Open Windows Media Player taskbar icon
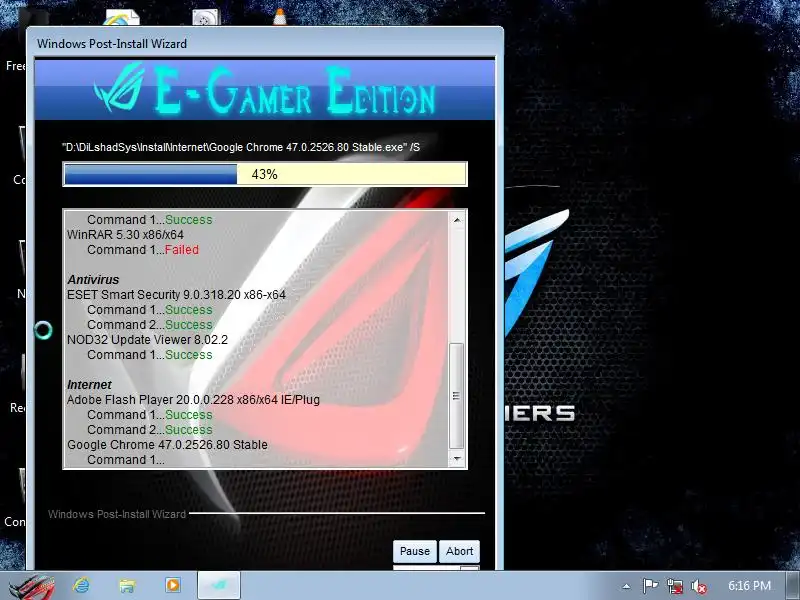Screen dimensions: 800x600 (x=172, y=585)
